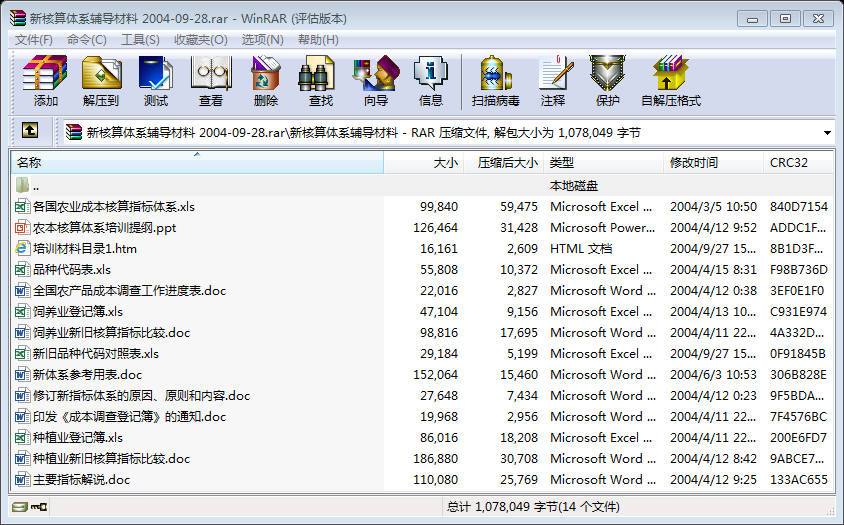The height and width of the screenshot is (525, 844).
Task: Click CRC32 value 133AC655
Action: (798, 479)
